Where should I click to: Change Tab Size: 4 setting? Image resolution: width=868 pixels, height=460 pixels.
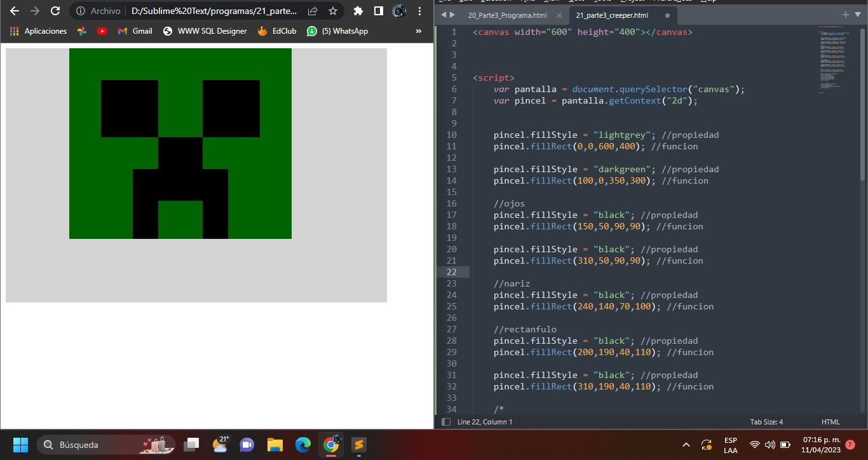pos(766,422)
